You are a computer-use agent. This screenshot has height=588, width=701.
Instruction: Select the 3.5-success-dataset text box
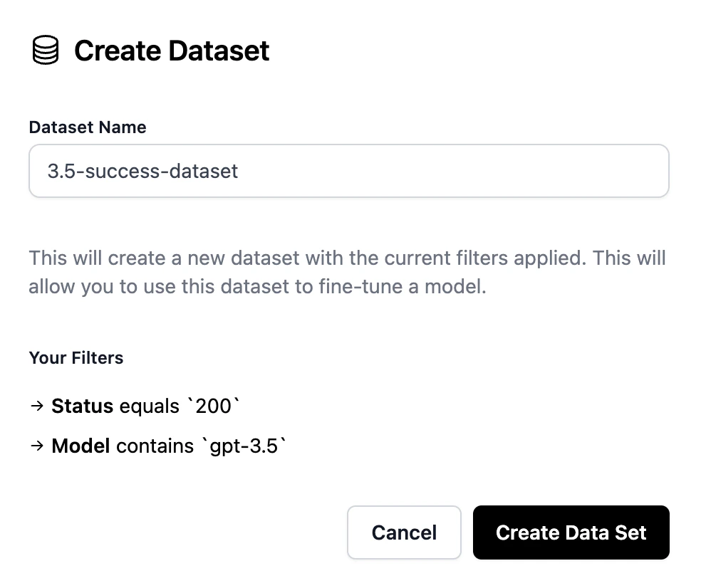(348, 171)
